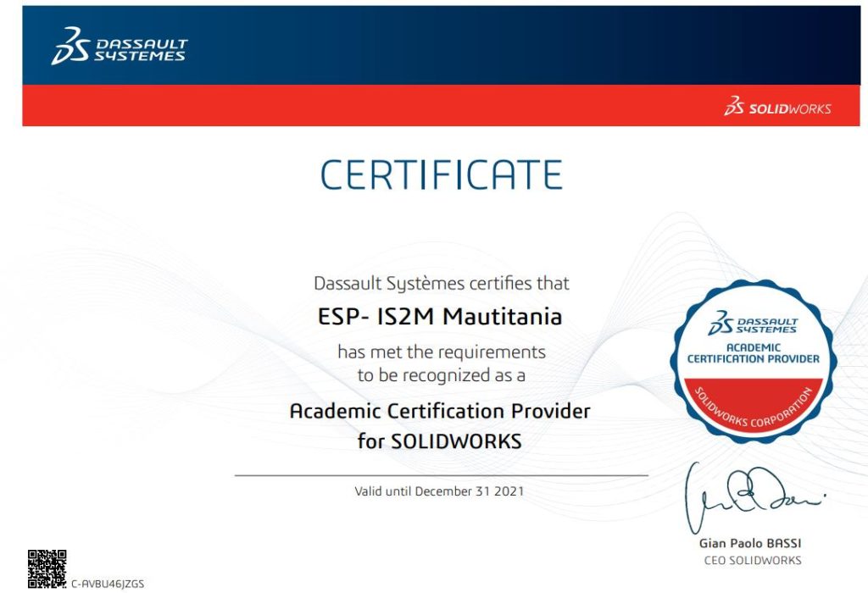The image size is (868, 593).
Task: Click the 'for SOLIDWORKS' text
Action: click(x=440, y=441)
